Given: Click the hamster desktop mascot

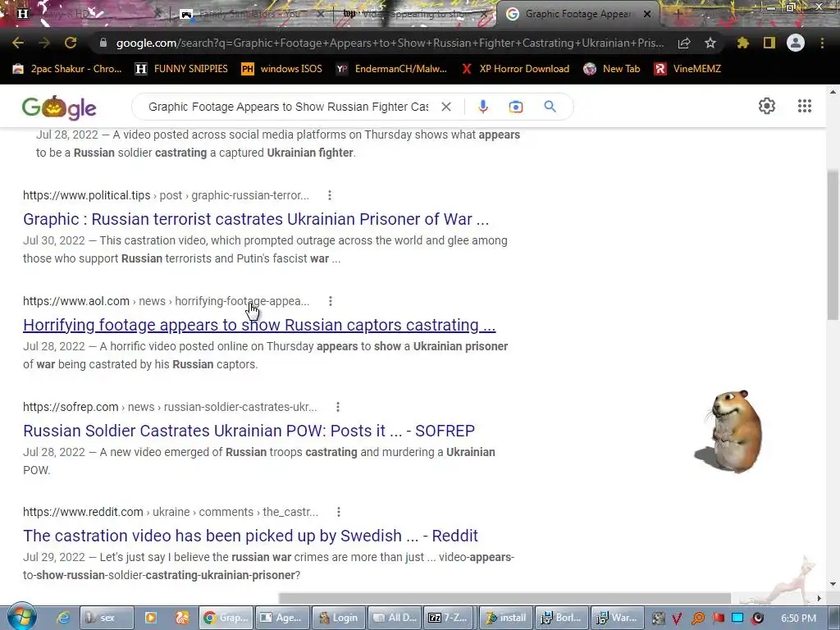Looking at the screenshot, I should click(729, 431).
